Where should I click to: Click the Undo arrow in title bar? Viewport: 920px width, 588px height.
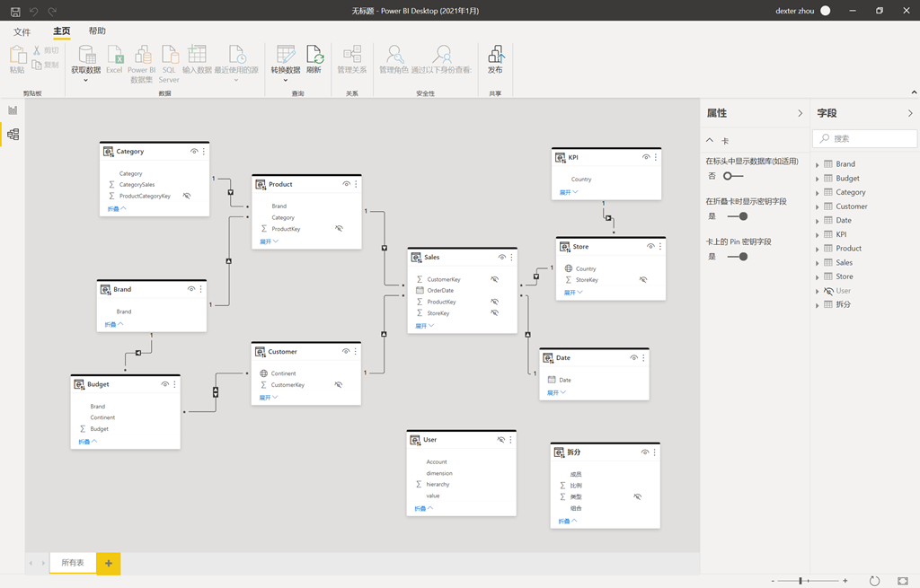pyautogui.click(x=34, y=11)
